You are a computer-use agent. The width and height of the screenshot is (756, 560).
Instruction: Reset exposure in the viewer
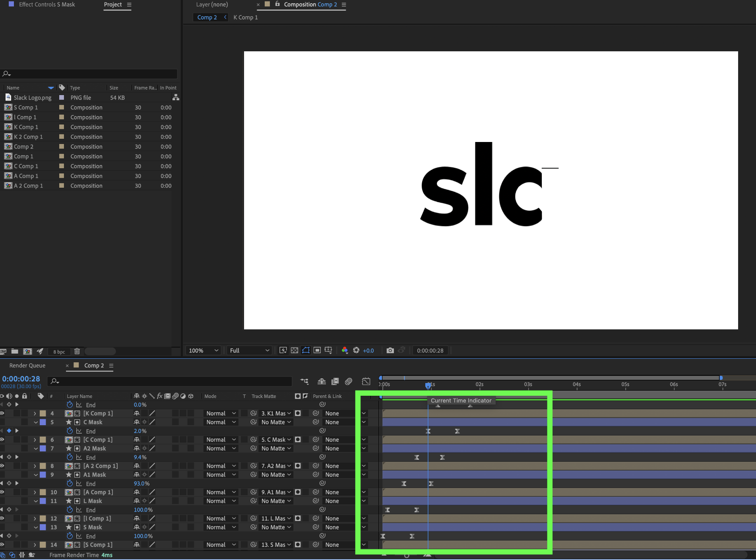356,350
